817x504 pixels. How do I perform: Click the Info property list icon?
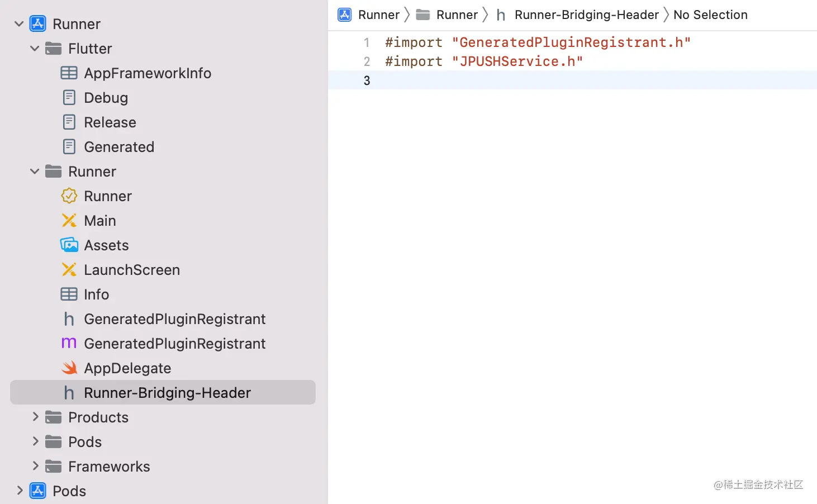[69, 294]
